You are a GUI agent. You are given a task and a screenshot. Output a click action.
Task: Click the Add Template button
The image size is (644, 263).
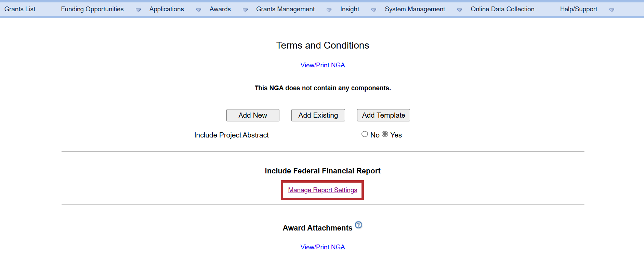(x=383, y=115)
